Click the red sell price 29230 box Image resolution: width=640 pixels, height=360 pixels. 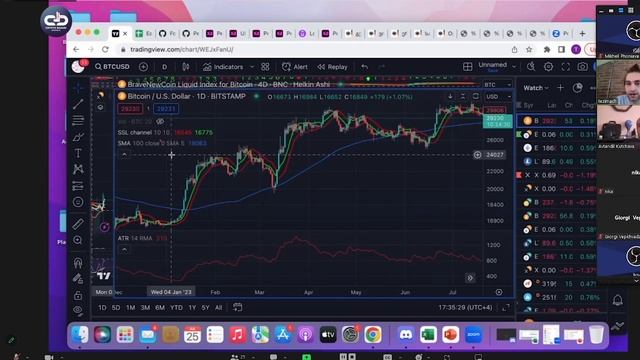click(x=130, y=109)
